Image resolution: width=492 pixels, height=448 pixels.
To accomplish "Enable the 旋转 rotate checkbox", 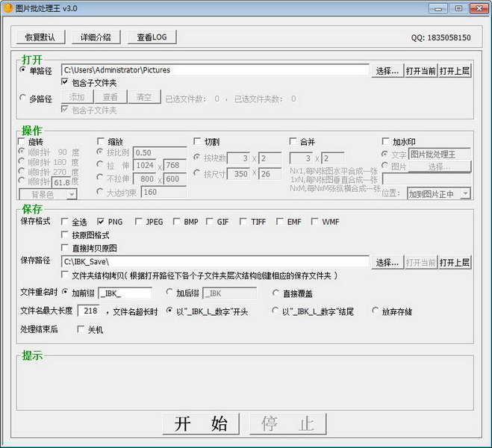I will (22, 141).
